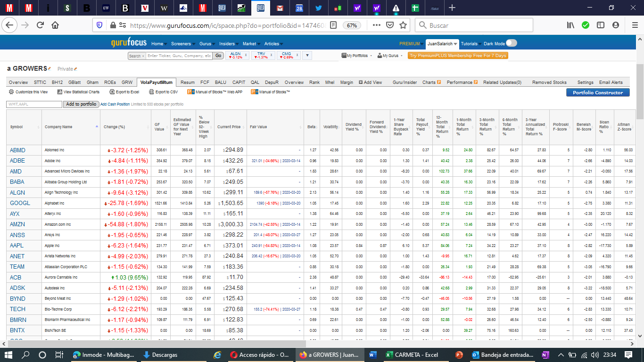
Task: Go back with the browser back arrow
Action: [10, 25]
